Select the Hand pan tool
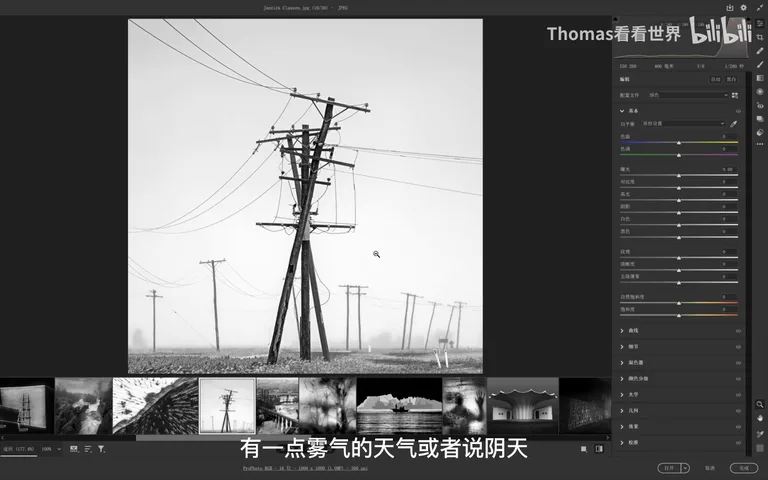This screenshot has height=480, width=768. pos(760,418)
